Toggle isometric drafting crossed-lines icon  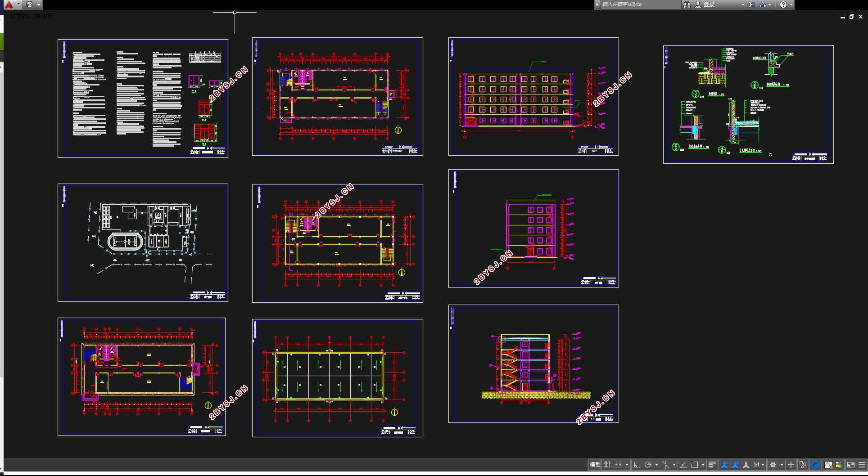click(x=665, y=465)
